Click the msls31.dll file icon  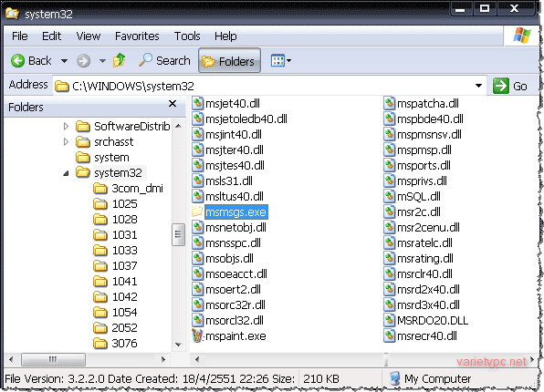(197, 181)
